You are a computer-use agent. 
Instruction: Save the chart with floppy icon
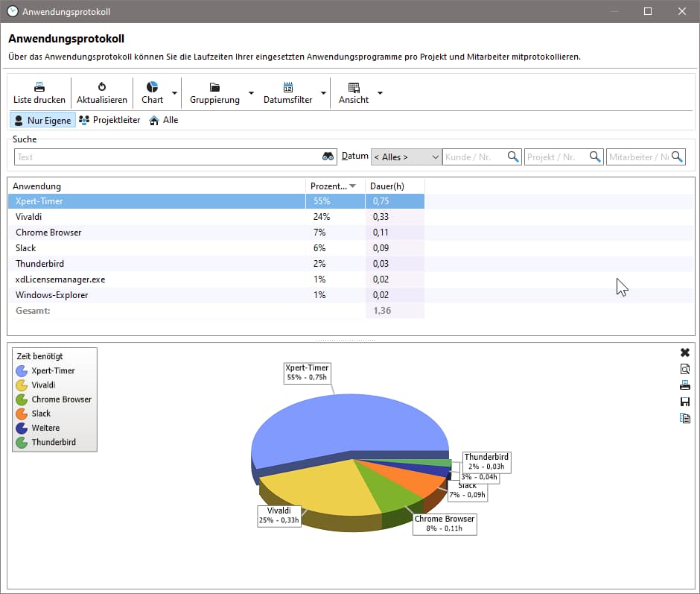685,402
